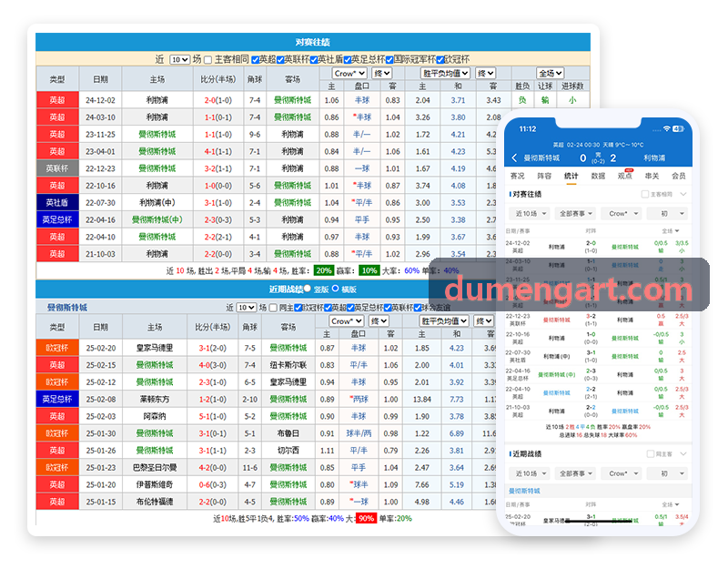The image size is (728, 569).
Task: Switch to the 串关 tab on phone
Action: [652, 176]
